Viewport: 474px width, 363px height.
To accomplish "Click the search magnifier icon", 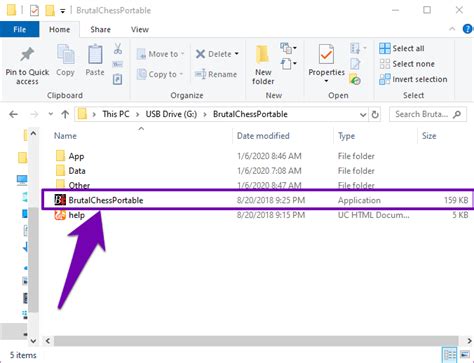I will pos(457,114).
